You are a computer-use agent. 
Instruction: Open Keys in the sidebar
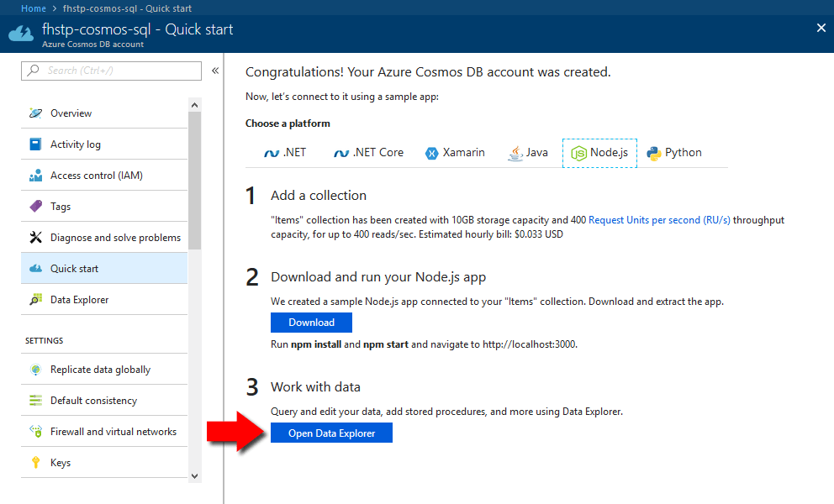point(104,463)
